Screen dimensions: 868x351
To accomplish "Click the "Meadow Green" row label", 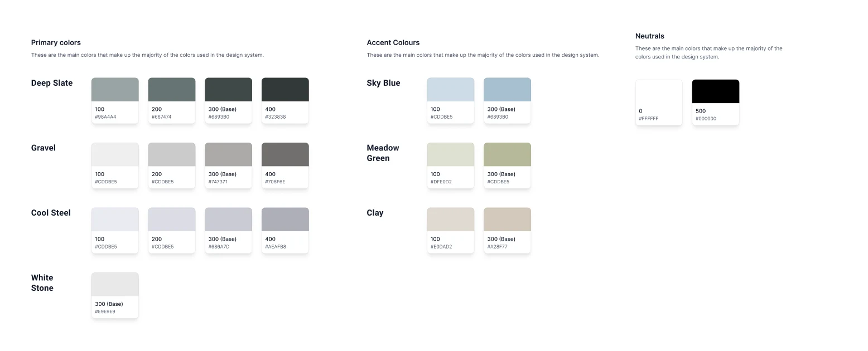I will (x=383, y=153).
